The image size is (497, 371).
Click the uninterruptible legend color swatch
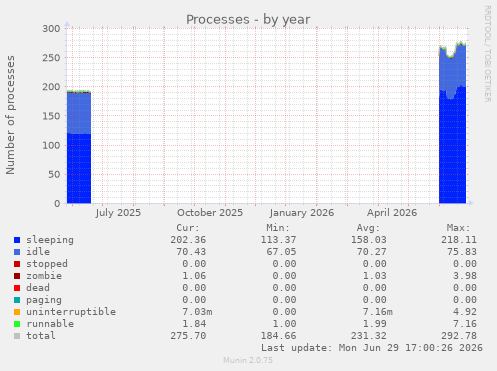click(17, 312)
